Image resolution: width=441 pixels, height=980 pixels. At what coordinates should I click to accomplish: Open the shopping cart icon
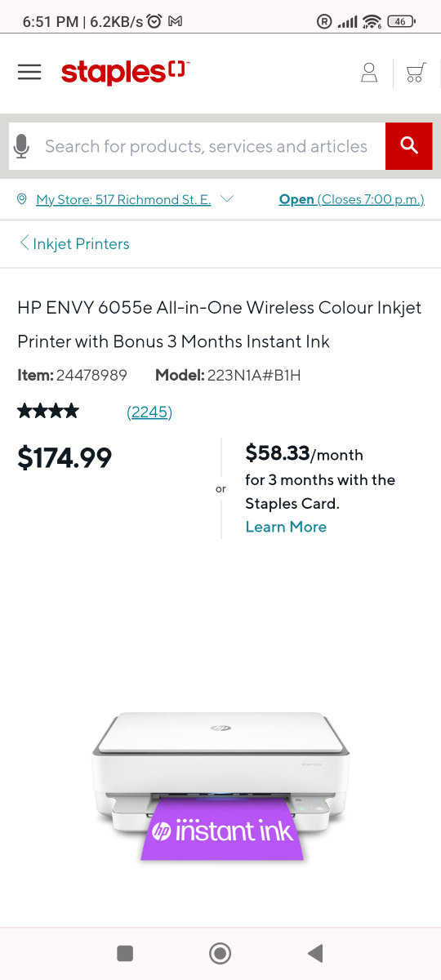point(416,73)
